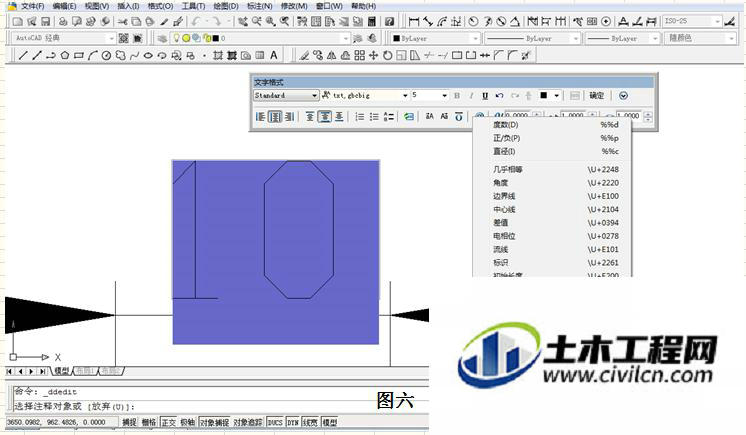The height and width of the screenshot is (435, 746).
Task: Click the Quick Calculator icon
Action: click(372, 21)
